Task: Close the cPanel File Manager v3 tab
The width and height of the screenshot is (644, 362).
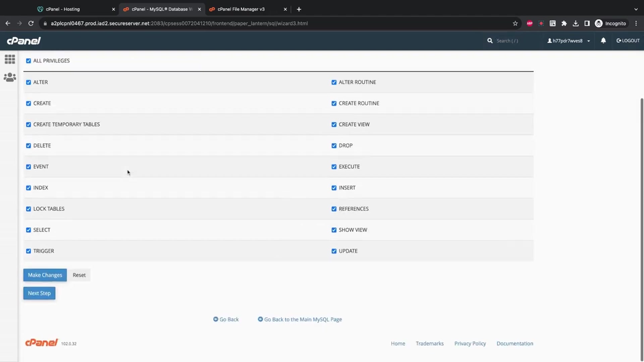Action: click(285, 9)
